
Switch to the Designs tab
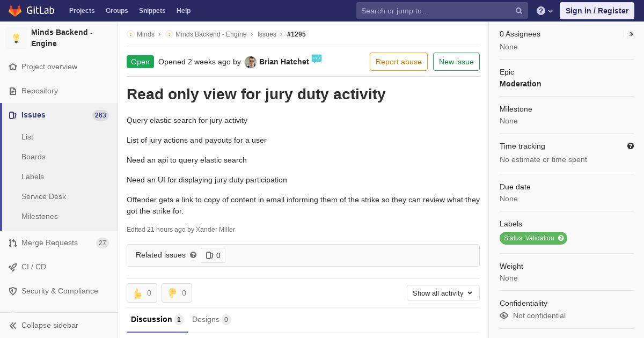211,320
